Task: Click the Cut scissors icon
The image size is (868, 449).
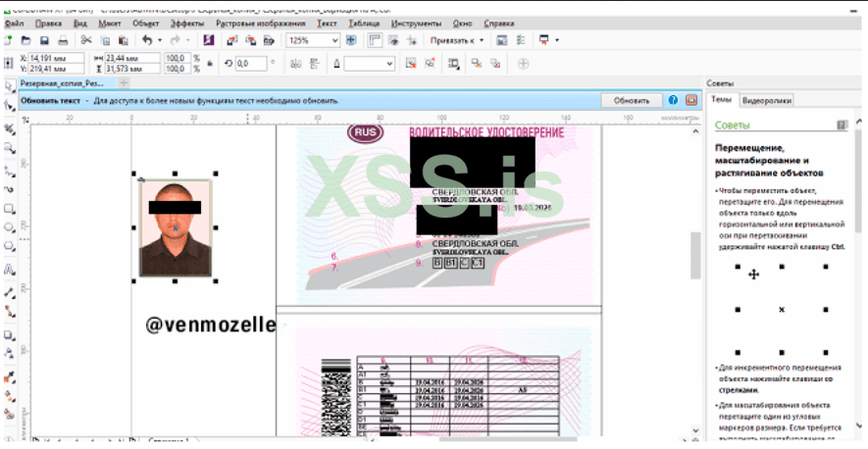Action: point(86,40)
